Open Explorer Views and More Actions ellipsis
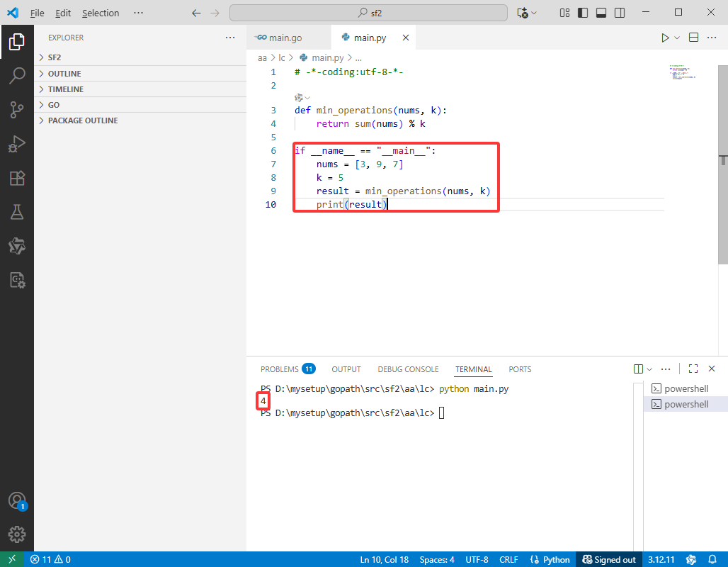The width and height of the screenshot is (728, 567). point(230,38)
